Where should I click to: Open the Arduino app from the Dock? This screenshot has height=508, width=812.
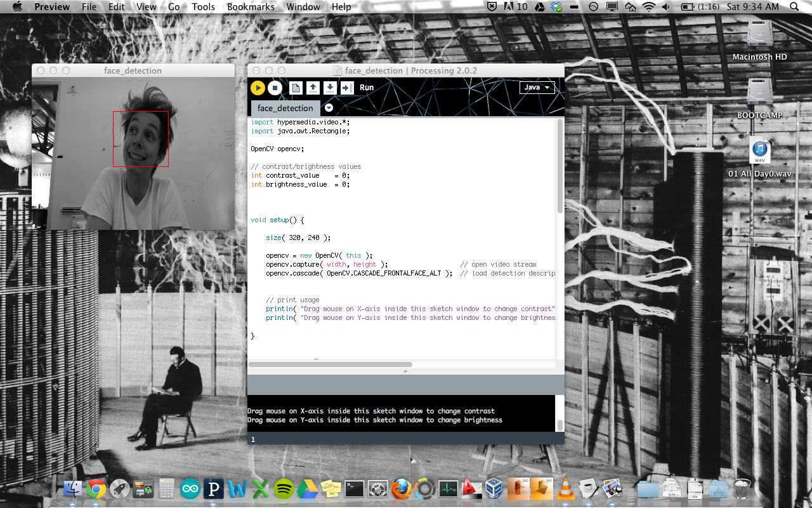click(x=190, y=488)
